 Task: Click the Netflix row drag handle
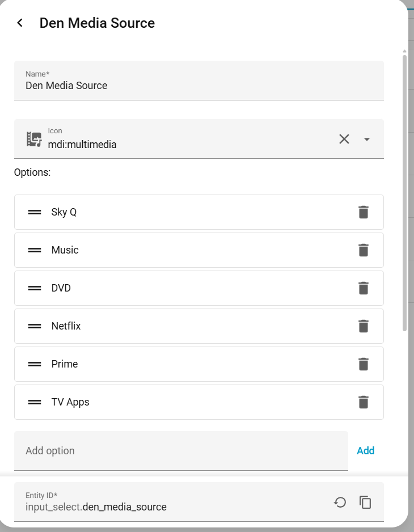35,326
